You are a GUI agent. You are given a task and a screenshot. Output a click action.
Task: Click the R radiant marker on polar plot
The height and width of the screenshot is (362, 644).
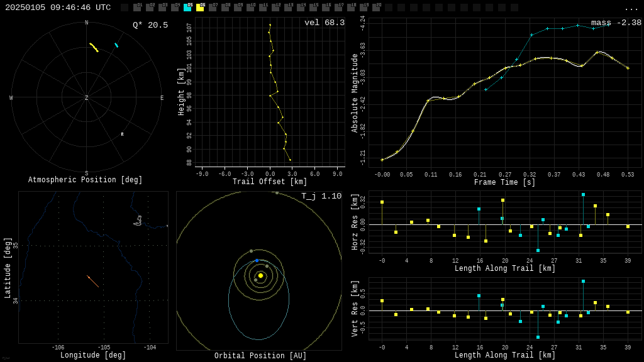(122, 134)
